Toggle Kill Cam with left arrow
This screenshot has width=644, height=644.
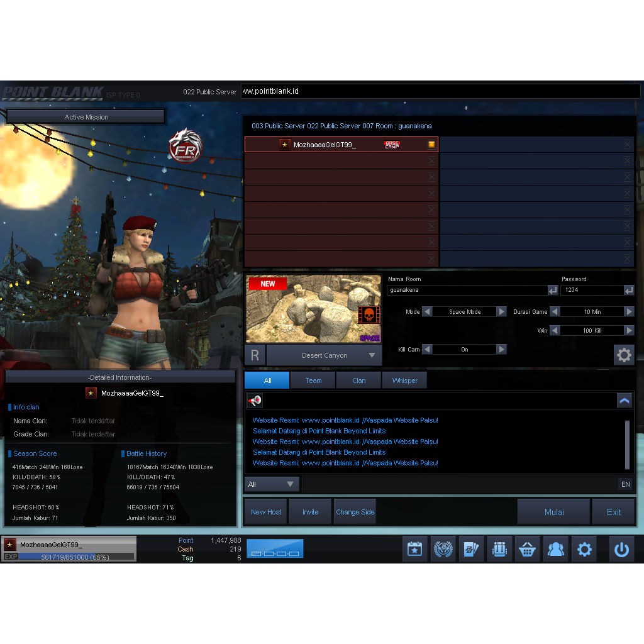point(427,350)
